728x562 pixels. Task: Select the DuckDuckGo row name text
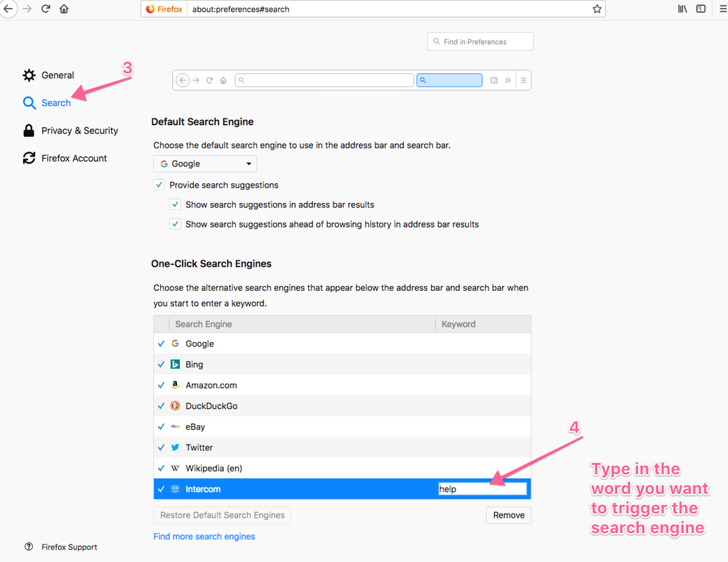[x=211, y=406]
